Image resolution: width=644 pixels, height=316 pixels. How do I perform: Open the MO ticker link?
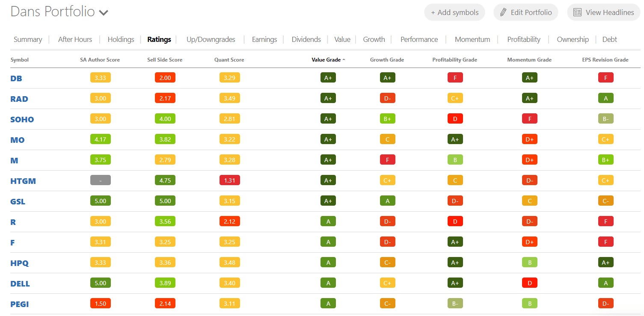tap(18, 140)
